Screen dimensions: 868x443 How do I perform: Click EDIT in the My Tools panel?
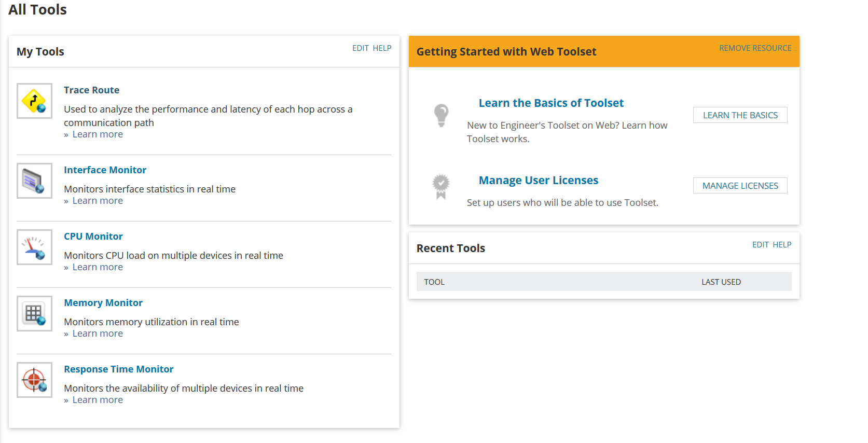[x=360, y=48]
